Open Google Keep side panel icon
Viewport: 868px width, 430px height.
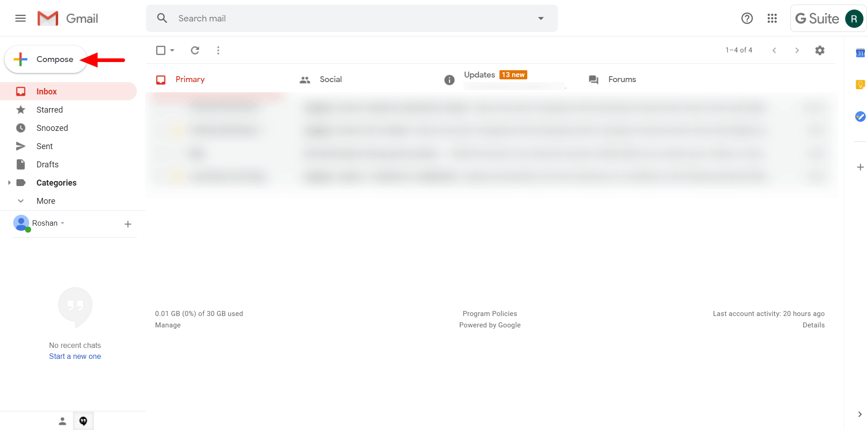pyautogui.click(x=860, y=84)
